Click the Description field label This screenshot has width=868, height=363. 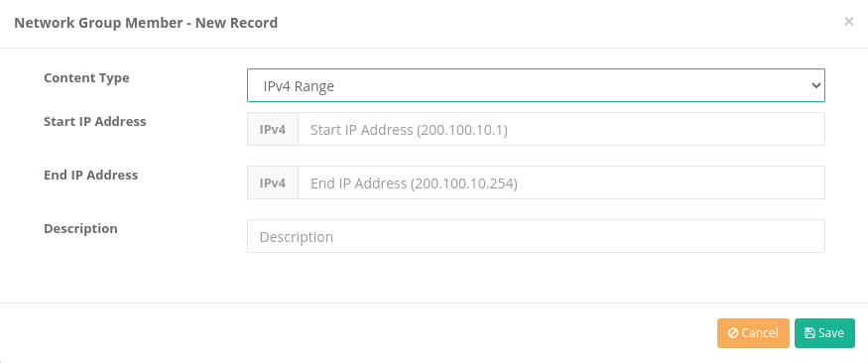(80, 228)
